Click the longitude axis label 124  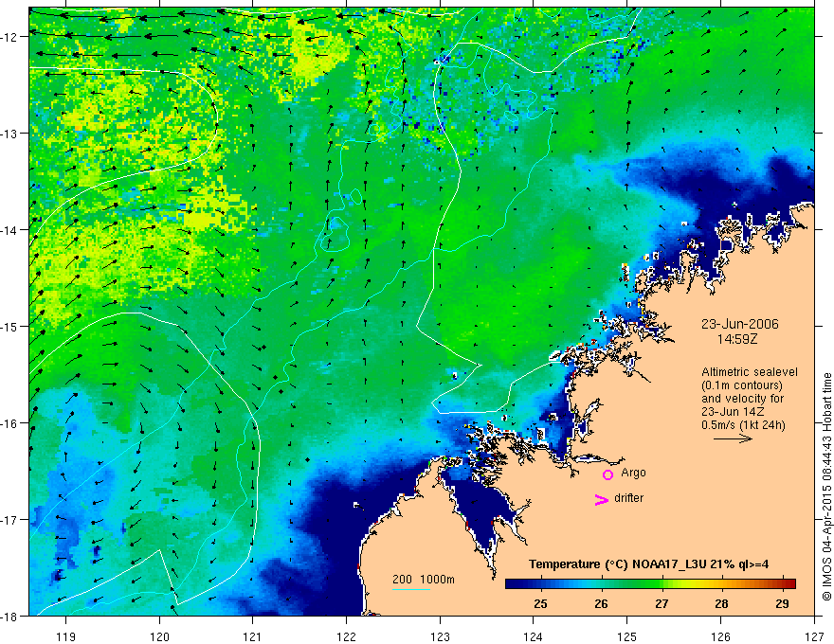534,636
